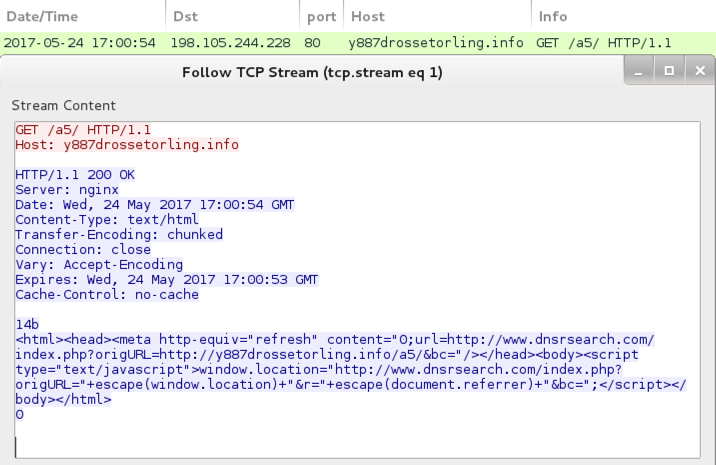Close the Follow TCP Stream dialog
This screenshot has width=716, height=465.
coord(700,70)
